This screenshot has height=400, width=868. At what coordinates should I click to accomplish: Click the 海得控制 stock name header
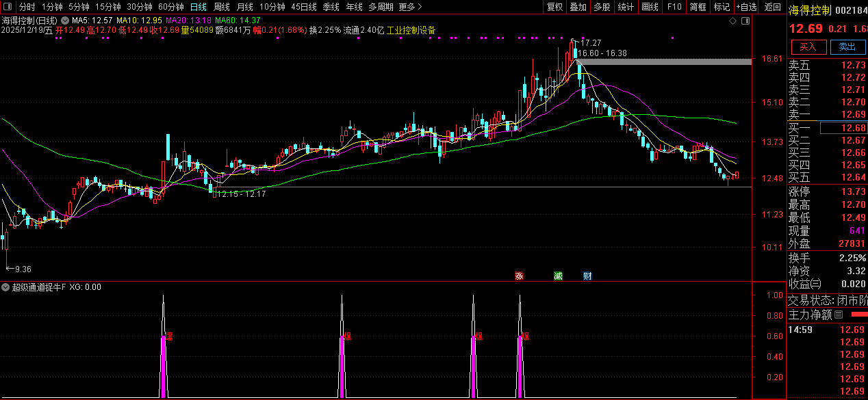[810, 10]
